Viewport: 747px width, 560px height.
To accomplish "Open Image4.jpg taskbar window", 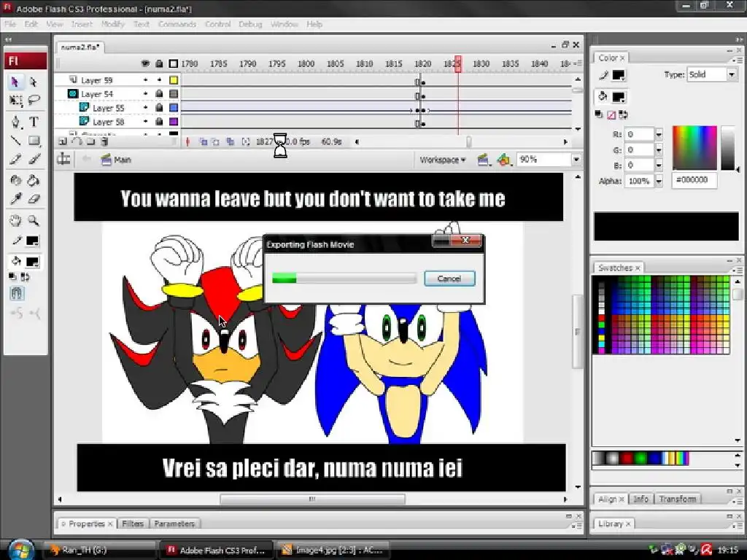I will click(x=333, y=550).
